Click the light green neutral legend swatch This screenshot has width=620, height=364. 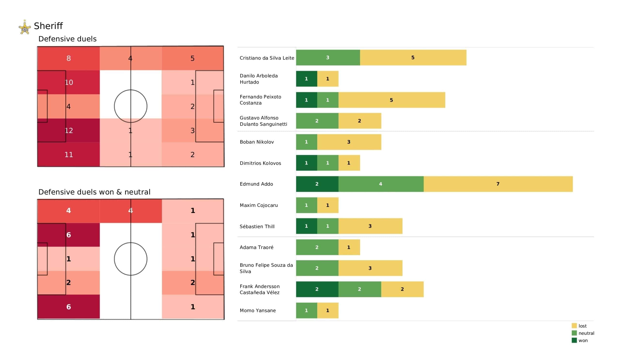point(574,333)
